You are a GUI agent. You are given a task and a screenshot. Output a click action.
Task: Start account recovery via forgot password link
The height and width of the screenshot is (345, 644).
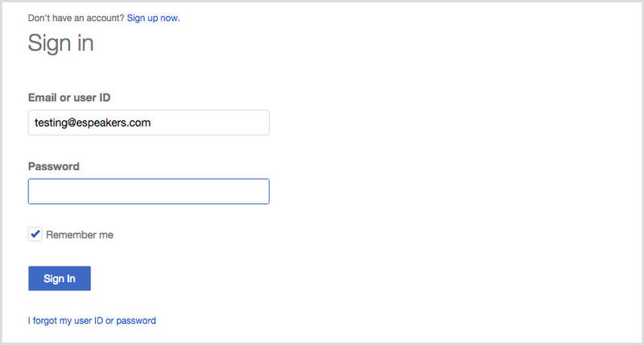pos(92,321)
